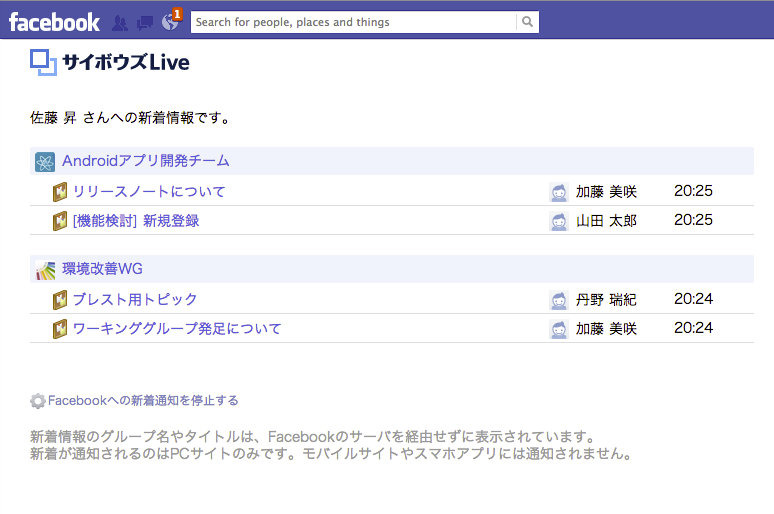Click the name 丹野 瑞紀
774x514 pixels.
(x=606, y=300)
